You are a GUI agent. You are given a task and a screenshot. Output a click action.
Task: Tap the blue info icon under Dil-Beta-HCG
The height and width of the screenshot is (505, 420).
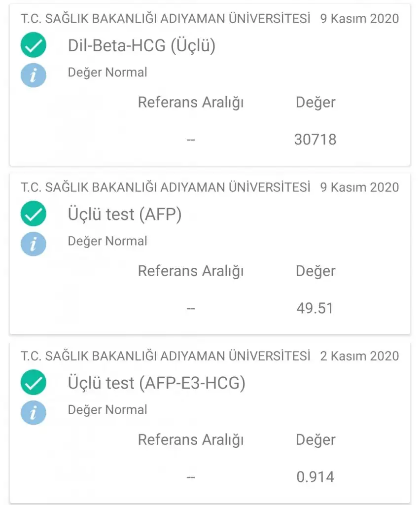click(34, 75)
